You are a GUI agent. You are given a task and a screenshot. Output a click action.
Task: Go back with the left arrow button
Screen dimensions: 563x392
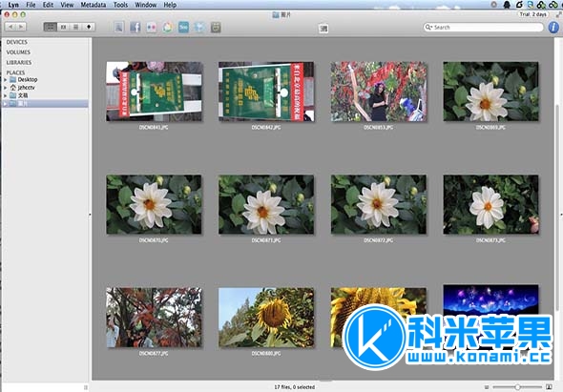(10, 27)
